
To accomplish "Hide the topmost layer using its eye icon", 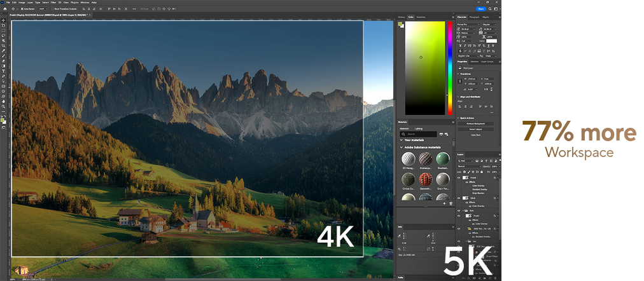I will pyautogui.click(x=459, y=179).
